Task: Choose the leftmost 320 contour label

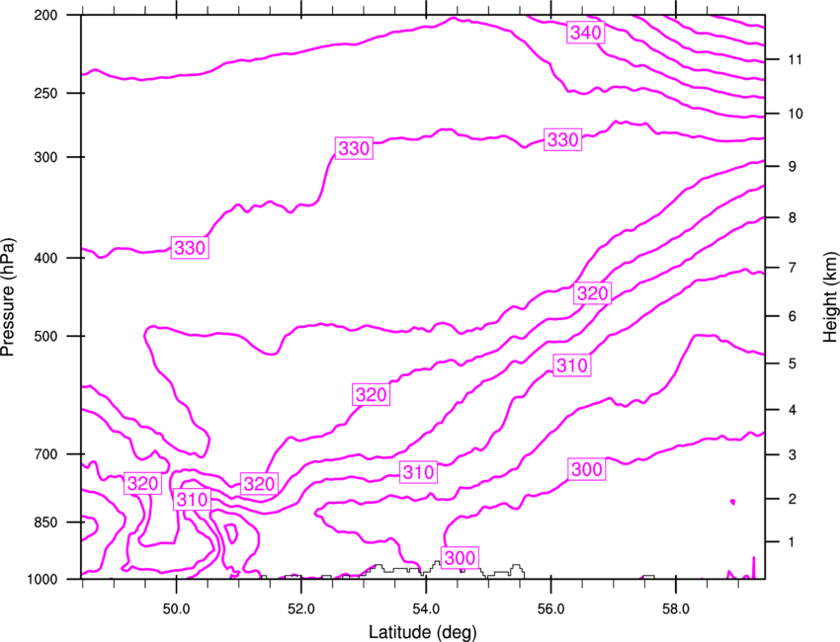Action: click(x=142, y=484)
